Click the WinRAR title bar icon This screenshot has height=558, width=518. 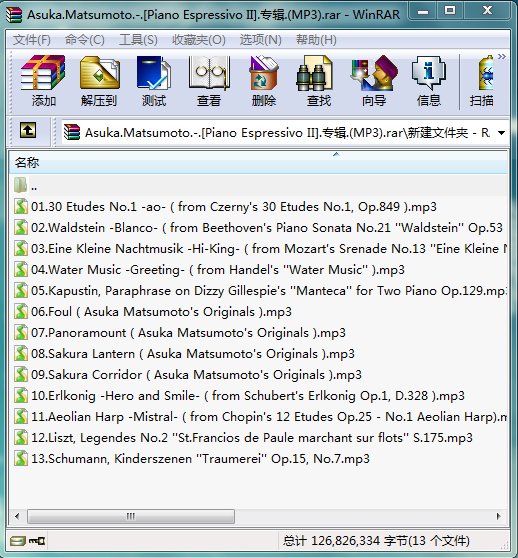coord(14,15)
